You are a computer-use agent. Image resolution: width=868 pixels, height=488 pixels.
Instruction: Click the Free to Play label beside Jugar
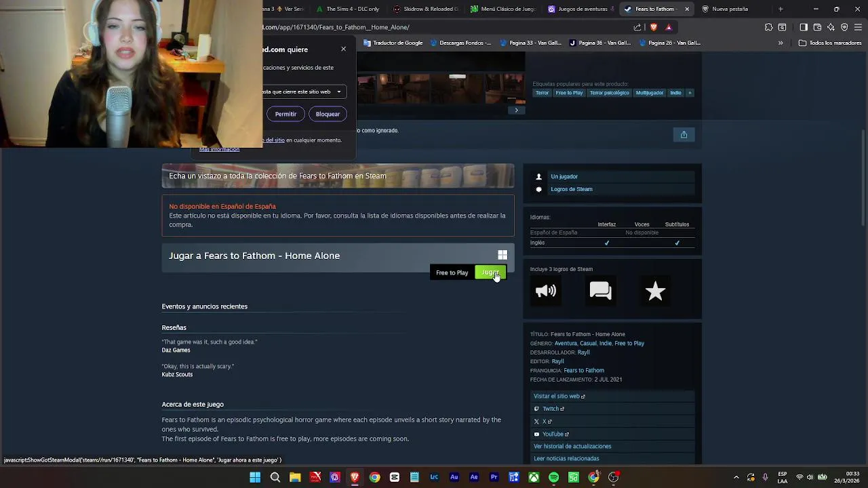coord(452,272)
